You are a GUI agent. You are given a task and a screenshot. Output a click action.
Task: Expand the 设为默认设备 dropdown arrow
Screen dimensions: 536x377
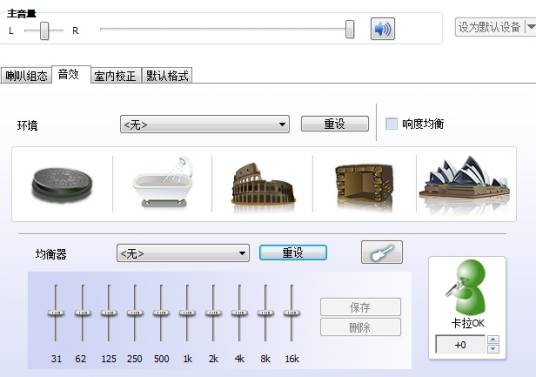point(531,27)
